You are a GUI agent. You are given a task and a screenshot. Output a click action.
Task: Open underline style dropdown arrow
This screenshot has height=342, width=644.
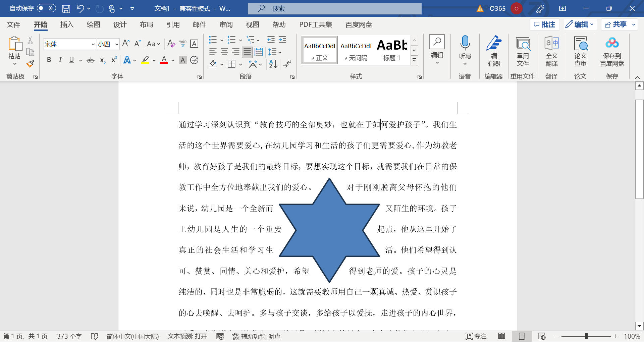point(80,60)
